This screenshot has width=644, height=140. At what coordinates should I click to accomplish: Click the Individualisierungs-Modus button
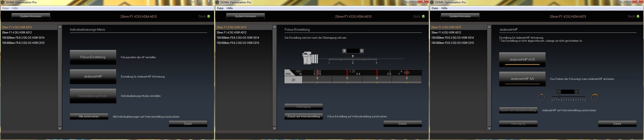point(93,96)
